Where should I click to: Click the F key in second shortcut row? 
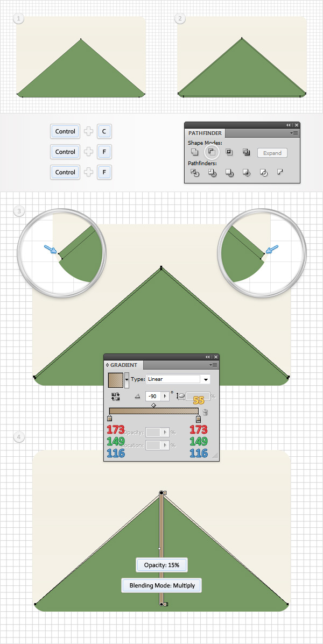click(x=104, y=152)
